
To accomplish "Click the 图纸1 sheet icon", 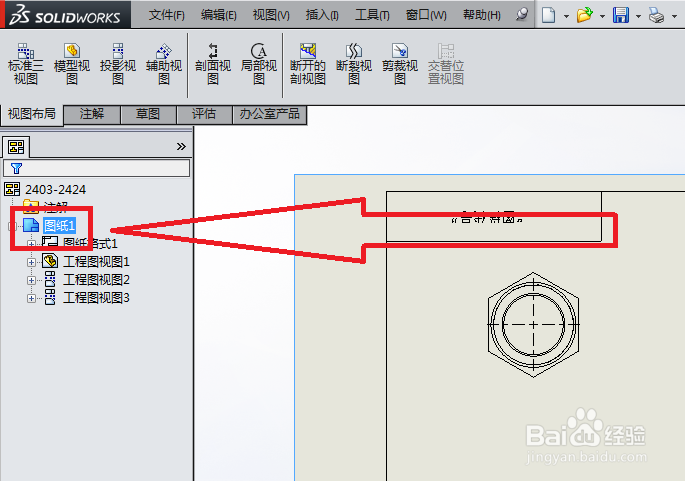I will 31,225.
